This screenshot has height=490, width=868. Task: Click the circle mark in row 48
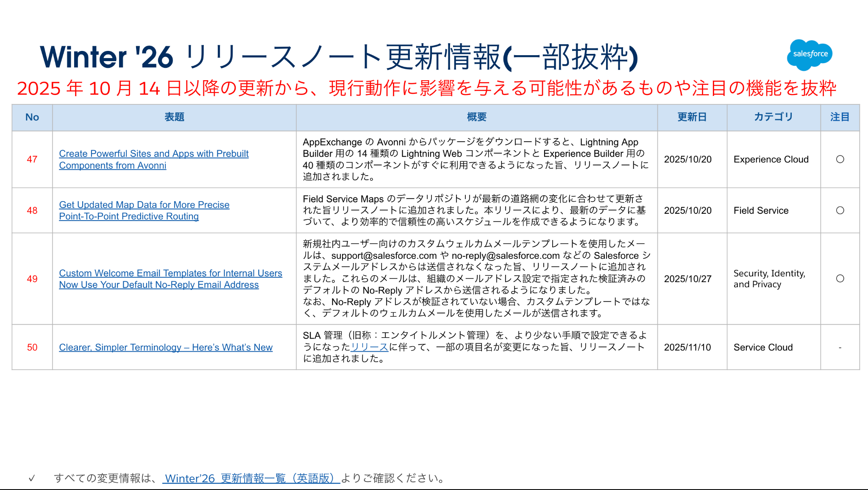tap(840, 210)
